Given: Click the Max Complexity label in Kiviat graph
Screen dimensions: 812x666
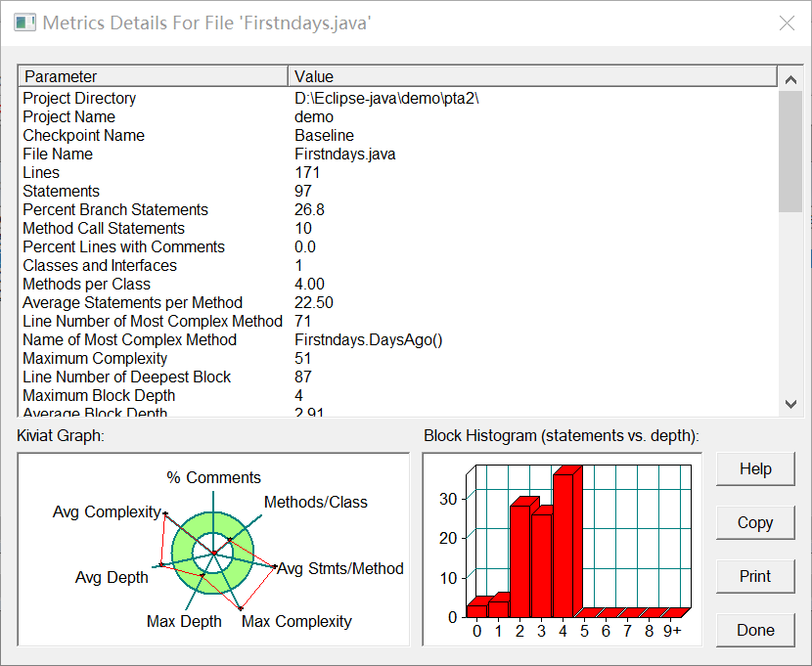Looking at the screenshot, I should click(296, 621).
